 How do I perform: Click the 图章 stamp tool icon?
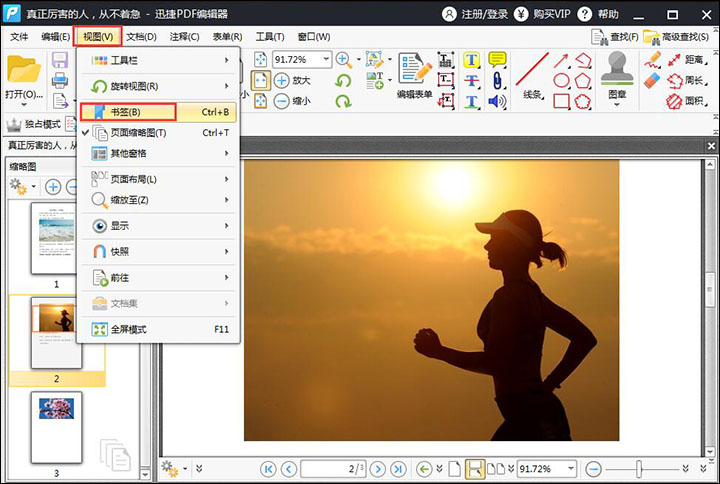click(x=617, y=72)
